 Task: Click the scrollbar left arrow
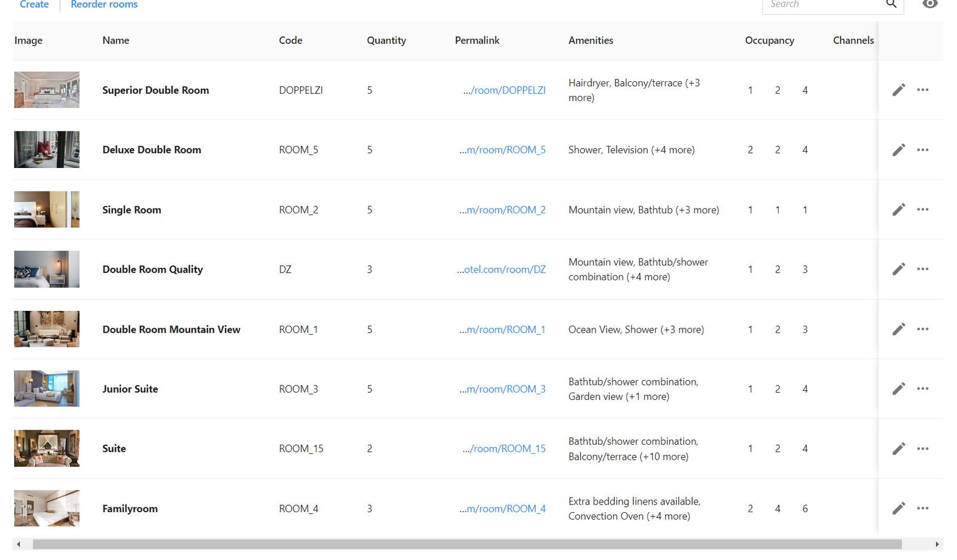coord(19,544)
